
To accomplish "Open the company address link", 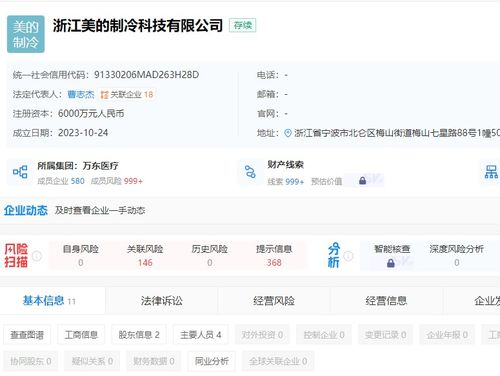I will tap(397, 133).
